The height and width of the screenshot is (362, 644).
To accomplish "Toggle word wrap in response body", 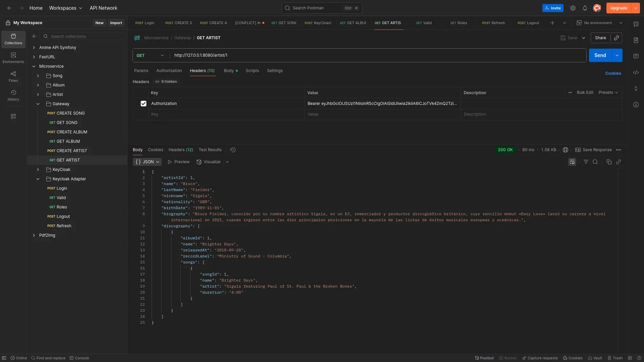I will 572,162.
